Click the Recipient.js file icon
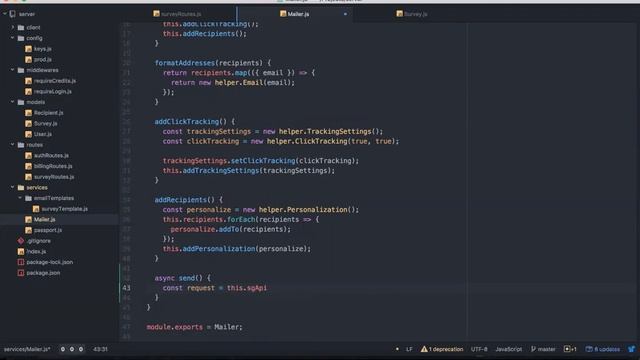 tap(28, 113)
